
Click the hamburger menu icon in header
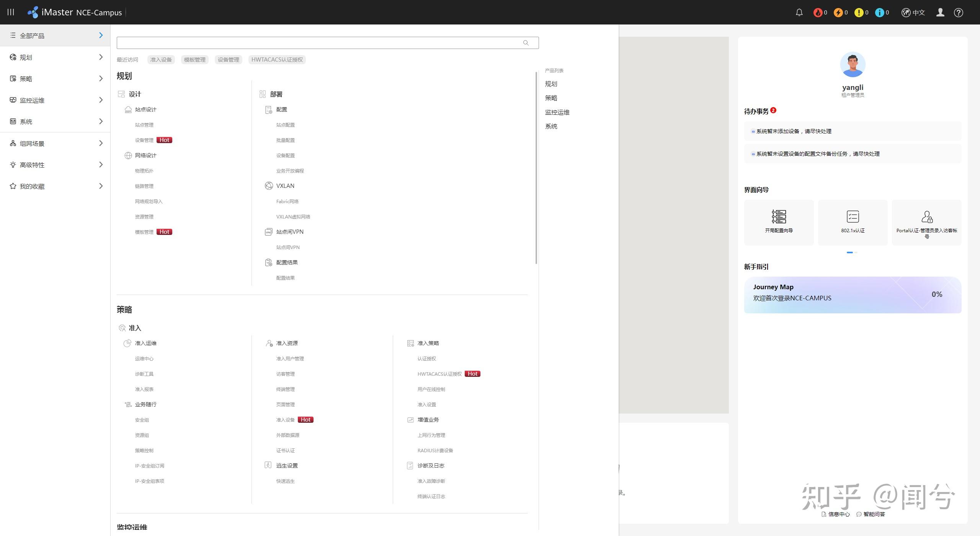pyautogui.click(x=11, y=12)
